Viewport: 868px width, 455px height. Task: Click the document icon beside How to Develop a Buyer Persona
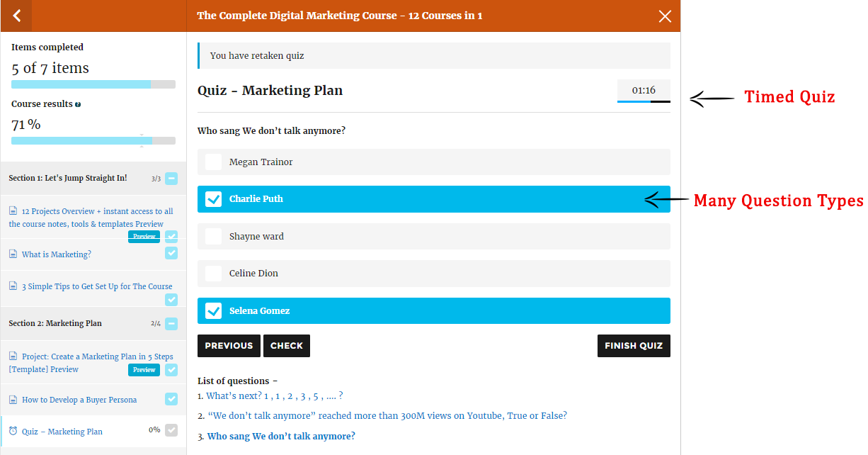click(13, 400)
